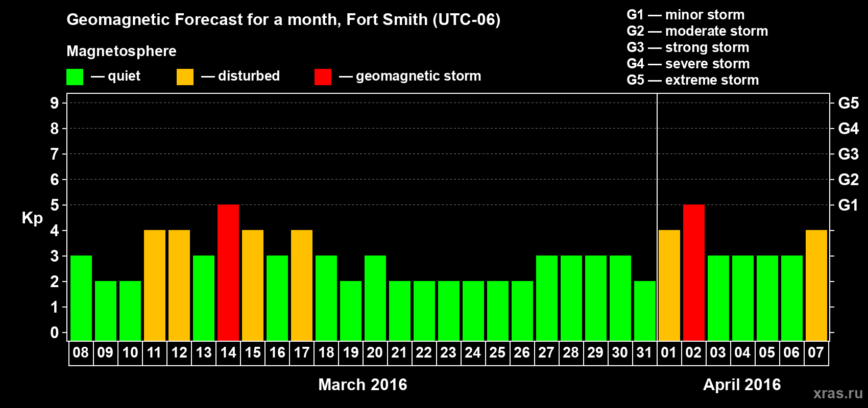Click the date label 19
The width and height of the screenshot is (868, 408).
(351, 353)
